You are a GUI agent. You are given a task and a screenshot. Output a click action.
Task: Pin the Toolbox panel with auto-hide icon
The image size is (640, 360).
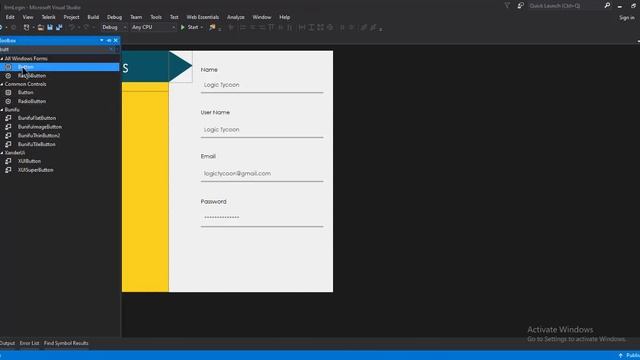click(109, 40)
